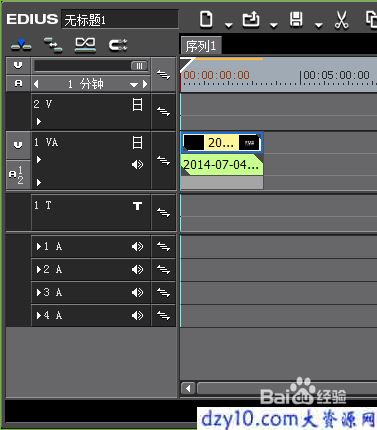Toggle sync-lock for all tracks in header
377x430 pixels.
pyautogui.click(x=163, y=74)
